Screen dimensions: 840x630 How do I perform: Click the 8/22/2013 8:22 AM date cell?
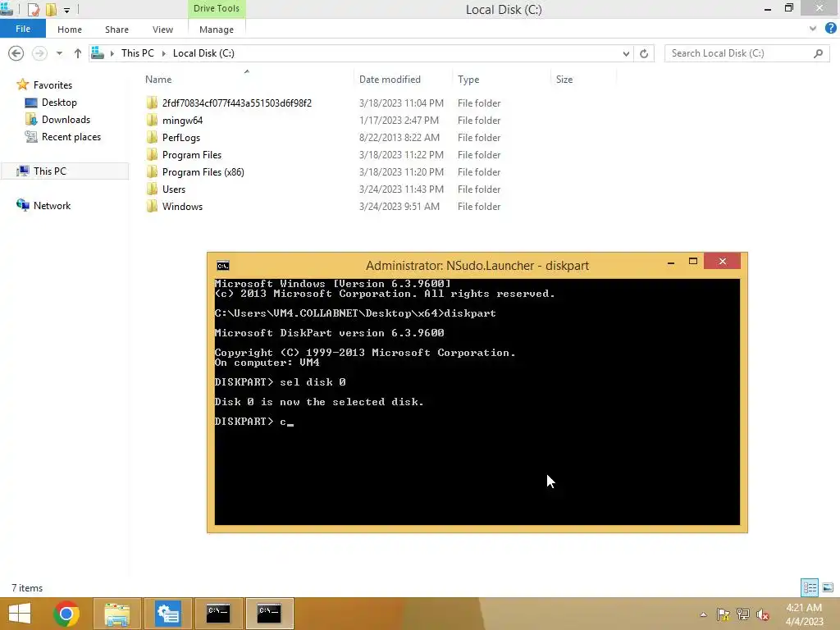[399, 138]
